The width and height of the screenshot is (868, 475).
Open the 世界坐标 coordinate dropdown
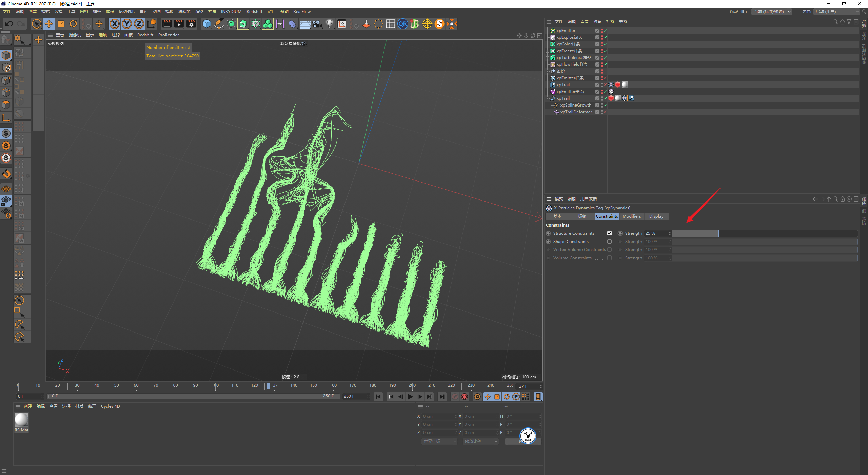440,441
